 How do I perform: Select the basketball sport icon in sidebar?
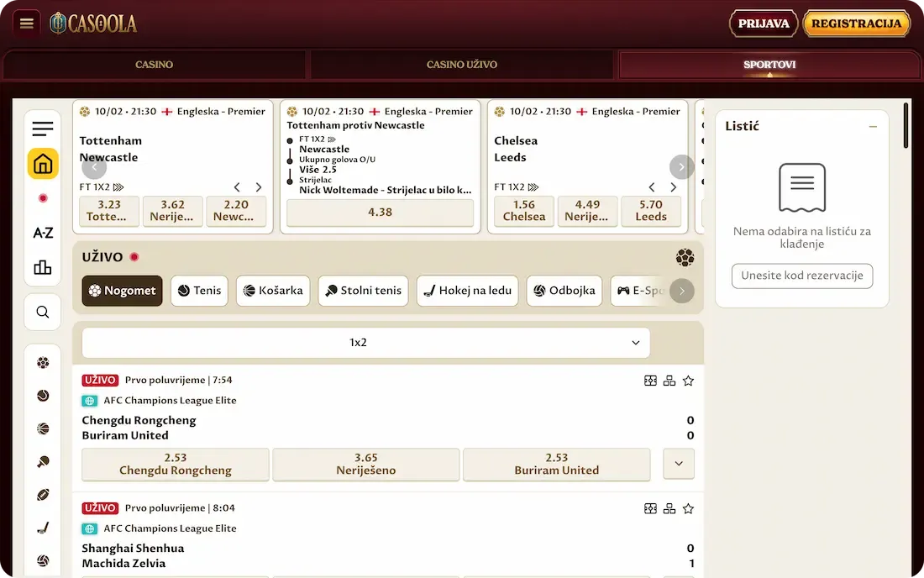point(42,428)
